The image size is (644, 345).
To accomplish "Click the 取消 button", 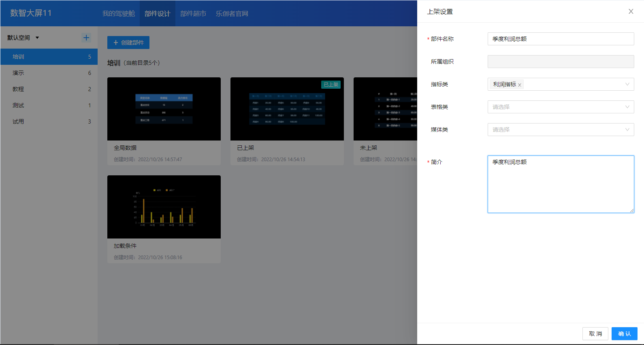I will pyautogui.click(x=595, y=334).
